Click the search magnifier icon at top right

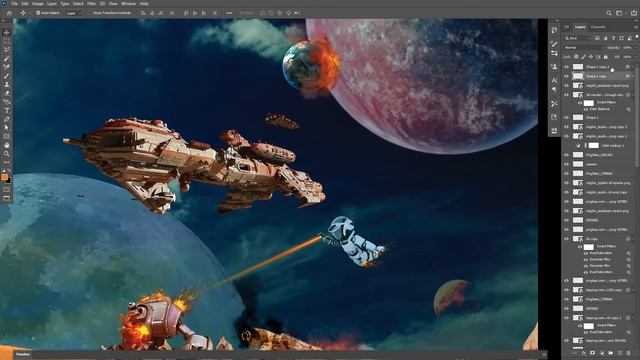coord(609,13)
